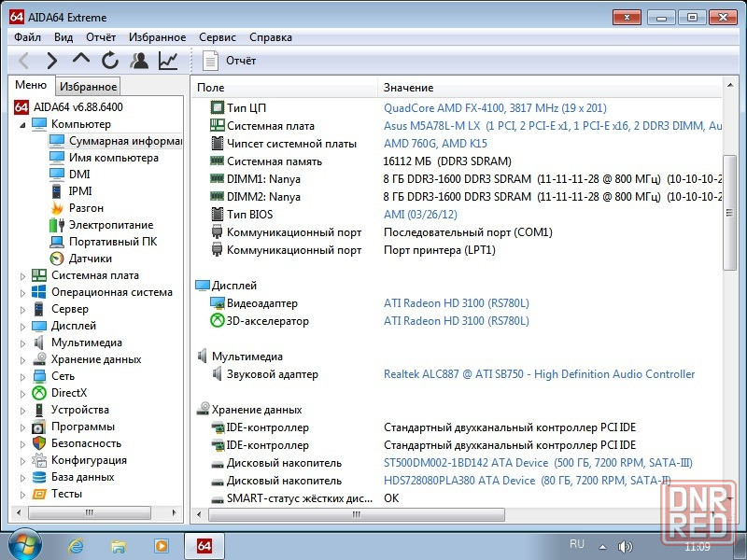Click the Сеть network icon
Image resolution: width=747 pixels, height=560 pixels.
[39, 376]
